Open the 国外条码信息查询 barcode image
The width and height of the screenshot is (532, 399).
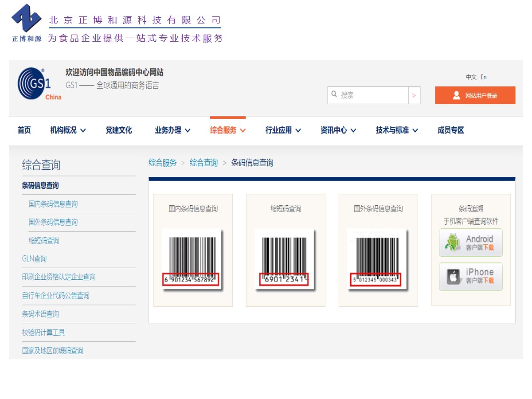tap(378, 259)
